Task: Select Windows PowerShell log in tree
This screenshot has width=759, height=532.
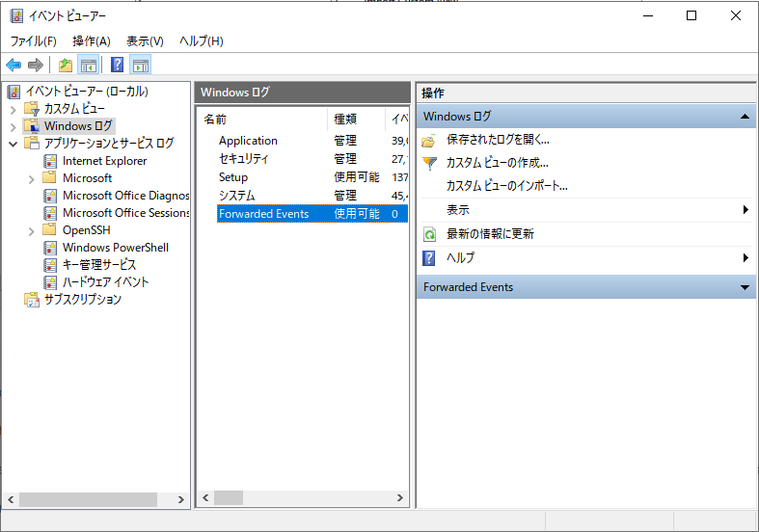Action: point(115,248)
